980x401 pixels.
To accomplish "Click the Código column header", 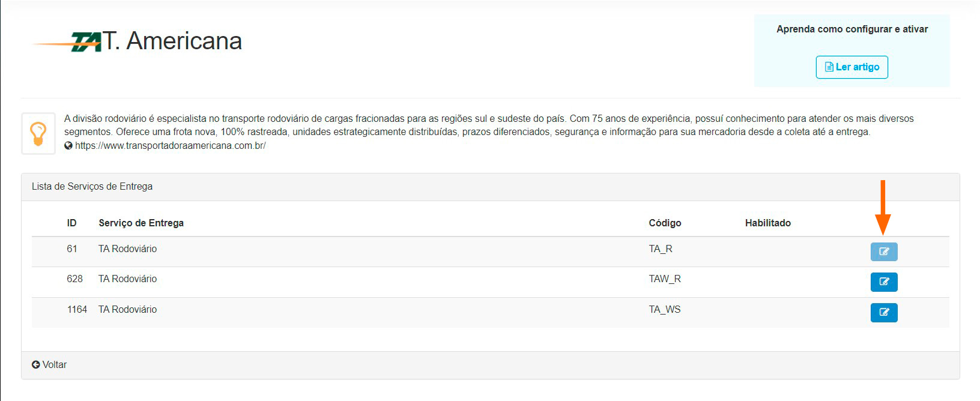I will point(665,223).
